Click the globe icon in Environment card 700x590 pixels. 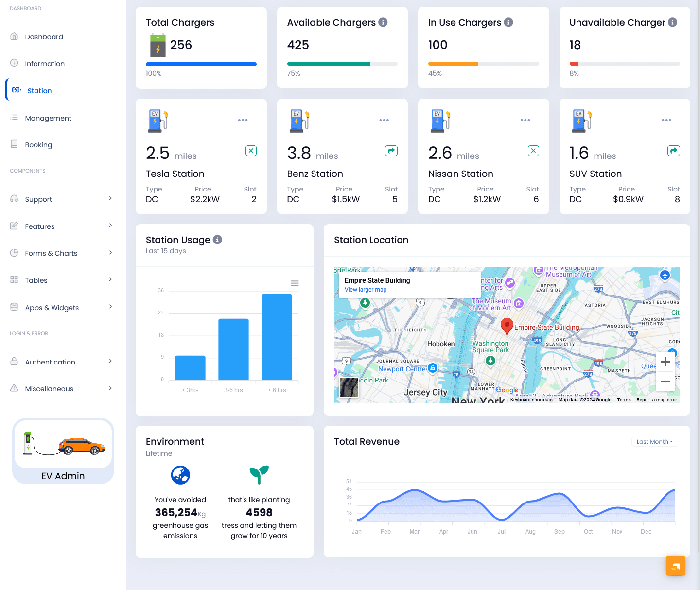coord(180,475)
